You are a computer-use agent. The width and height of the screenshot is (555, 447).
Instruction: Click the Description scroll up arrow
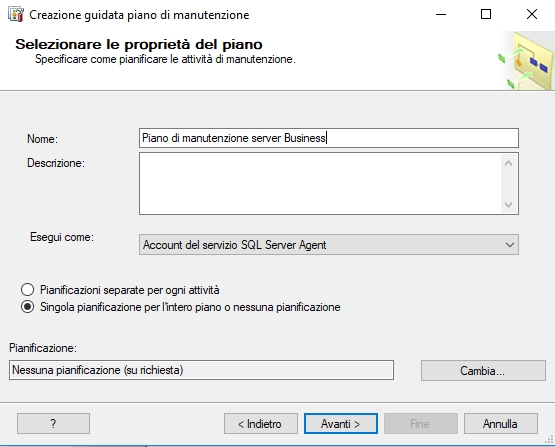509,164
